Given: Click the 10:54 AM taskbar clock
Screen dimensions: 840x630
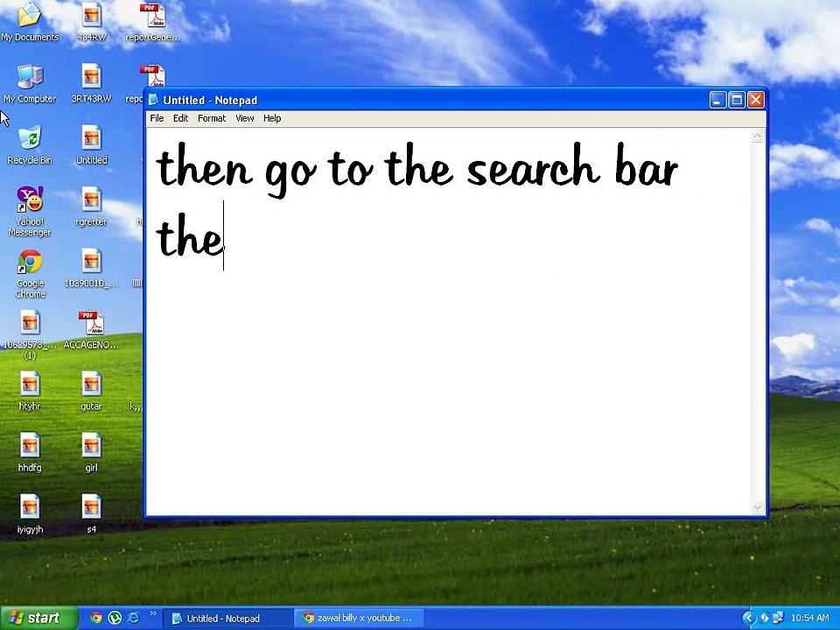Looking at the screenshot, I should (810, 619).
